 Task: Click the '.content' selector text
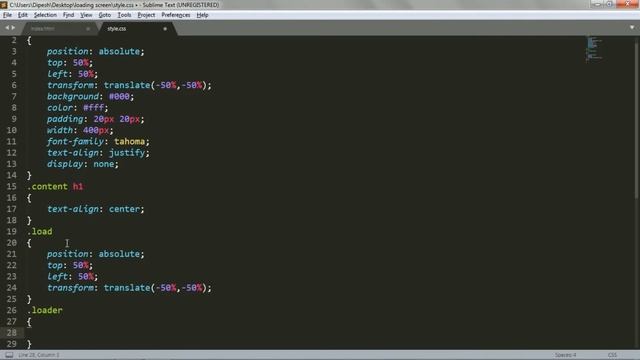pos(47,187)
